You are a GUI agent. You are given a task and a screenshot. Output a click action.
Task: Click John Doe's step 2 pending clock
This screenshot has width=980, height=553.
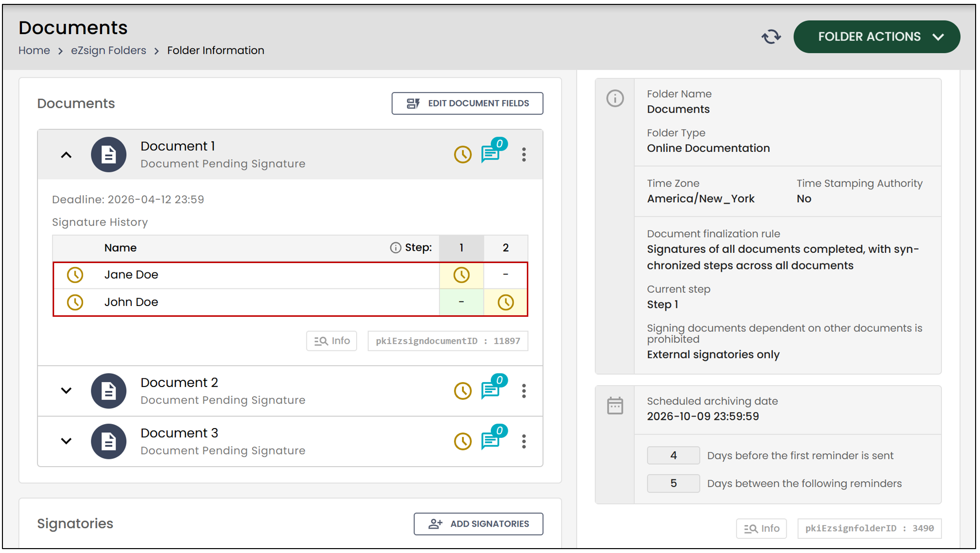click(505, 303)
